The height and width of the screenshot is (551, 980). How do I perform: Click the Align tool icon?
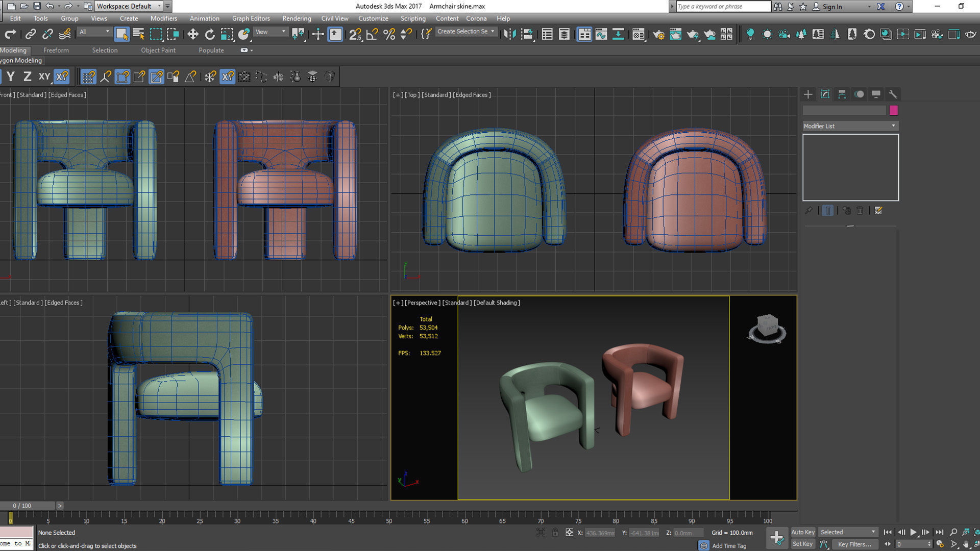[527, 34]
